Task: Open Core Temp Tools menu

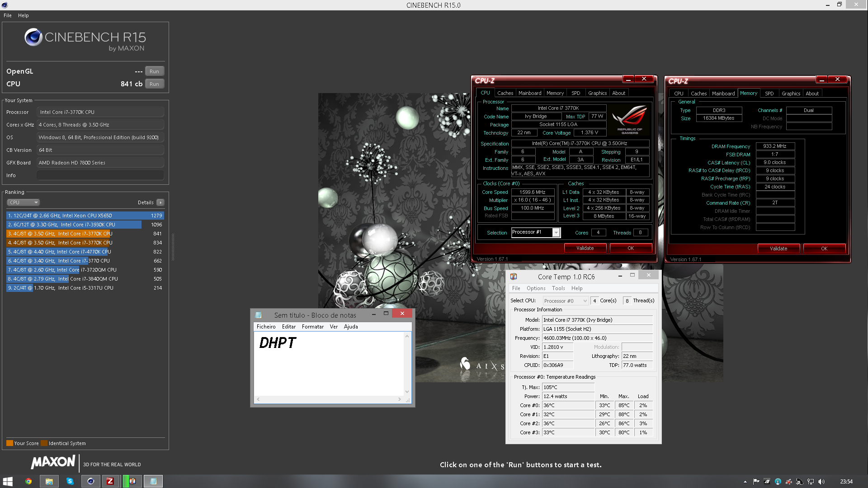Action: click(558, 288)
